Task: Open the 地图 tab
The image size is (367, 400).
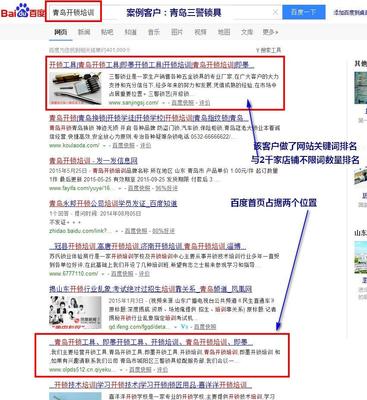Action: (x=224, y=32)
